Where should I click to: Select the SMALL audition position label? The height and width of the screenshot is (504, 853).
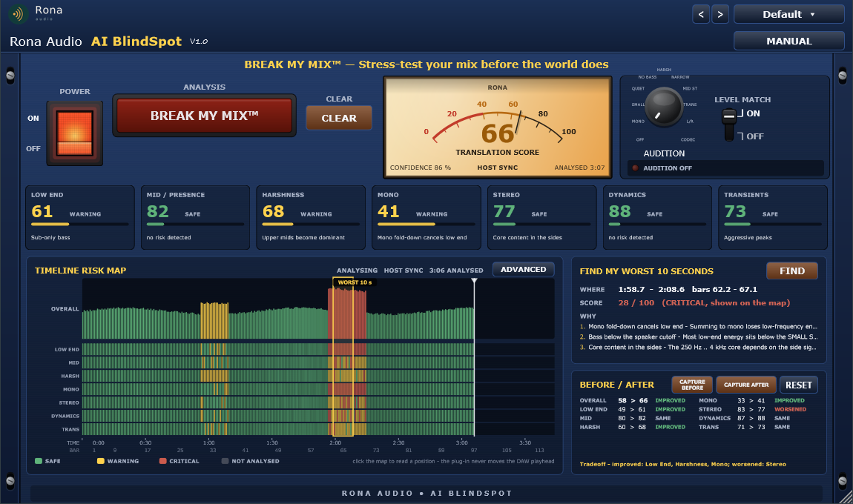click(638, 105)
